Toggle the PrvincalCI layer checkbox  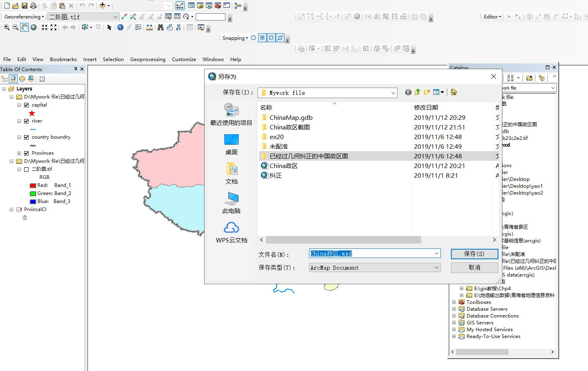[x=18, y=209]
